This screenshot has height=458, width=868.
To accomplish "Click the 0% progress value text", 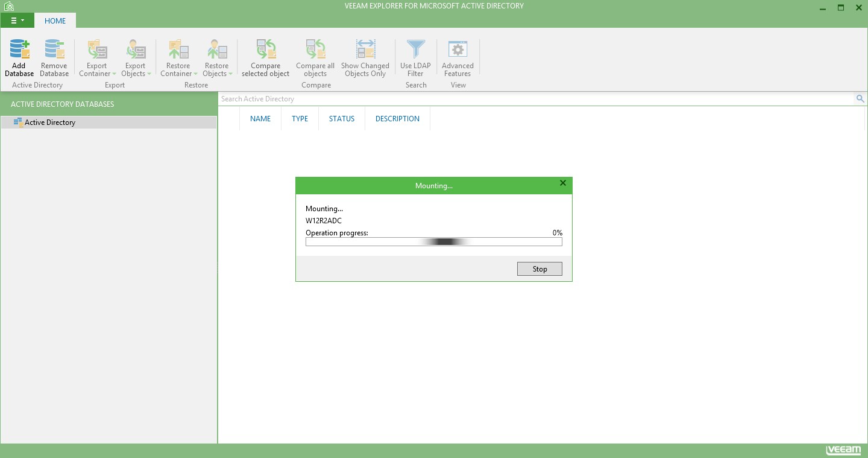I will [558, 233].
